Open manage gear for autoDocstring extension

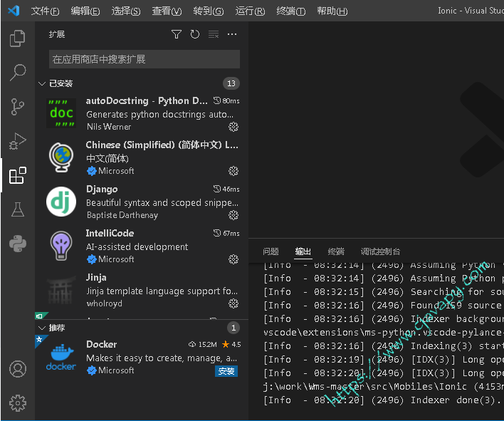(233, 127)
